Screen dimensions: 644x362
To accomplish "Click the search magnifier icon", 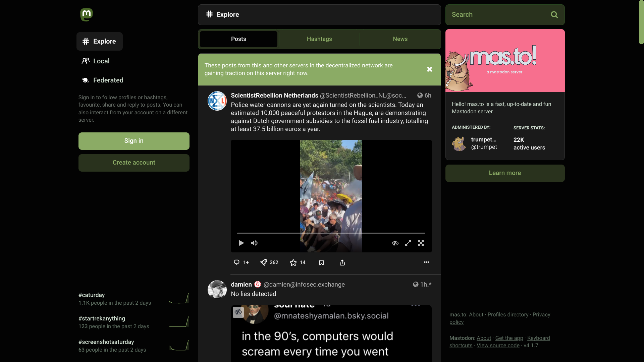I will [x=554, y=15].
